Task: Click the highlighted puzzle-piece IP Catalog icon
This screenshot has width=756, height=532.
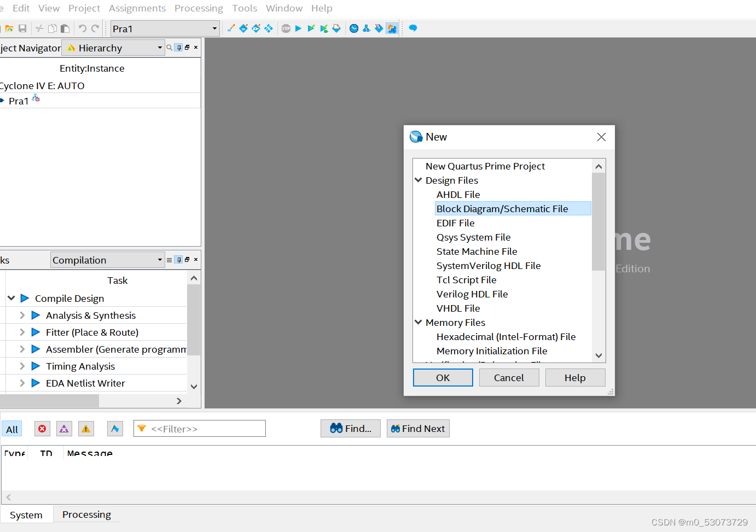Action: coord(392,28)
